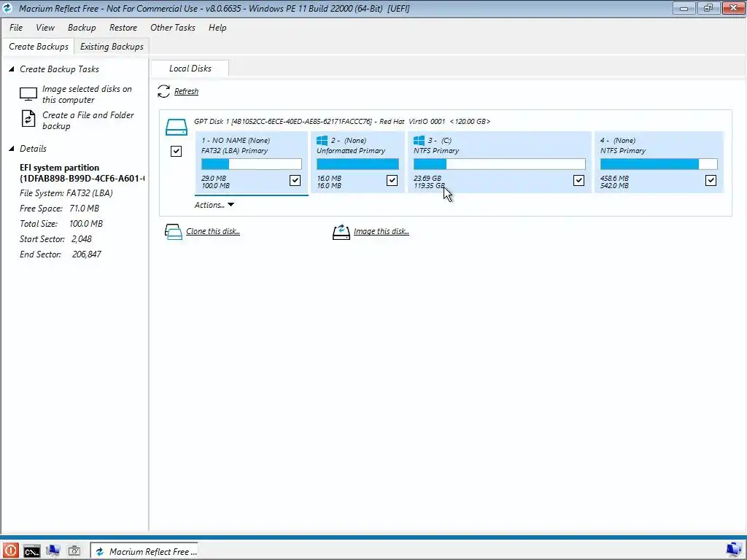Click the GPT Disk 1 drive icon
Image resolution: width=747 pixels, height=560 pixels.
point(177,127)
